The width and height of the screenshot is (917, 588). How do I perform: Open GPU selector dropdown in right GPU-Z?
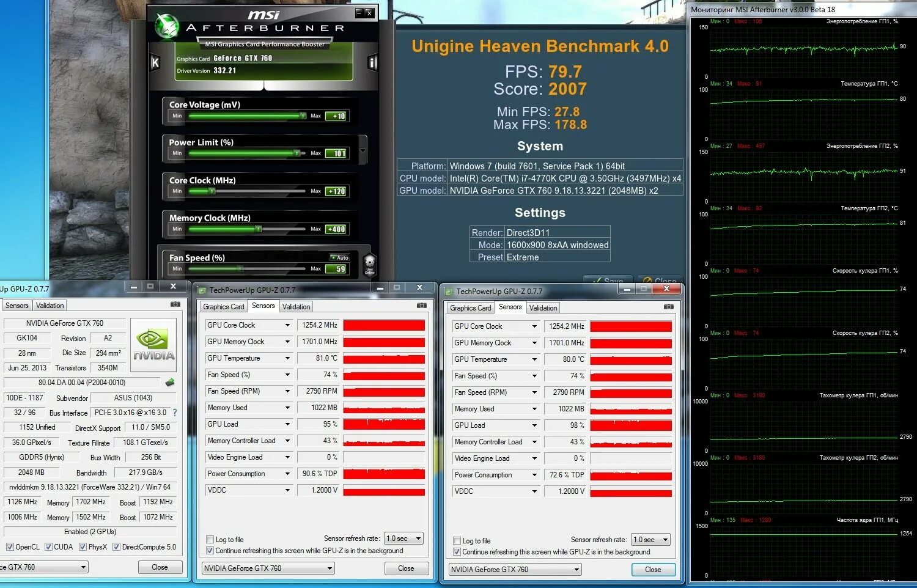click(x=515, y=570)
